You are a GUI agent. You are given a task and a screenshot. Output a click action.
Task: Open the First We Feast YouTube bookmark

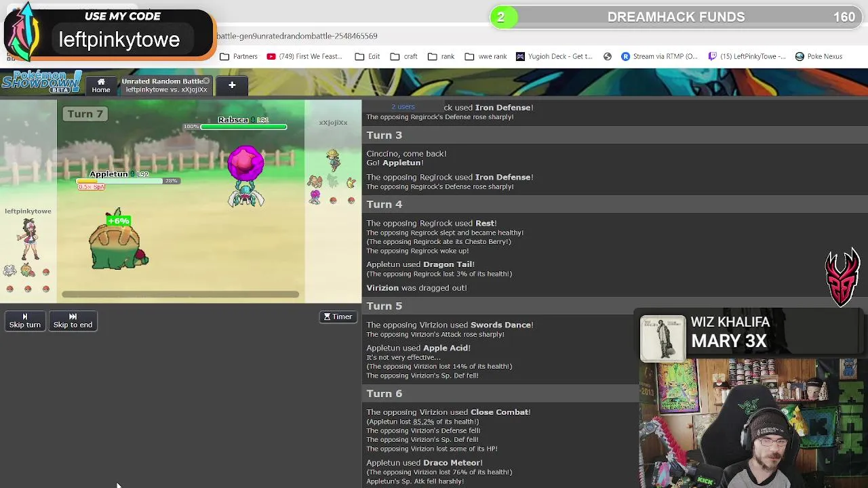click(x=304, y=56)
